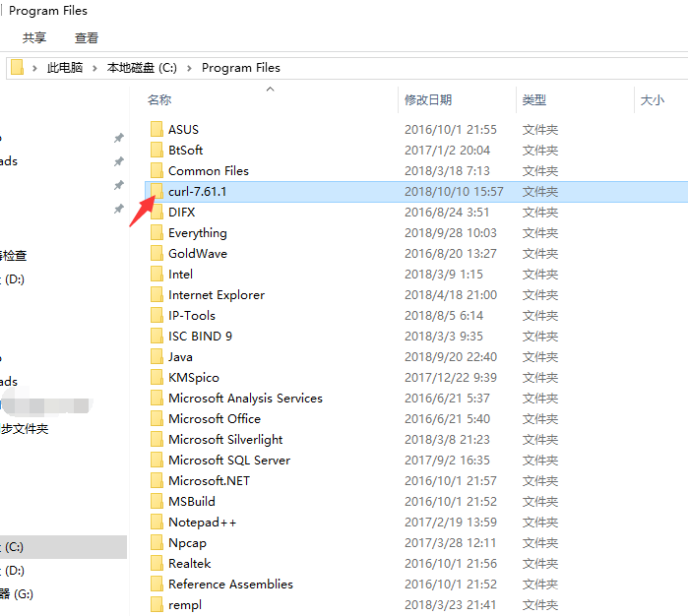Image resolution: width=688 pixels, height=616 pixels.
Task: Click Program Files in the address bar
Action: (x=241, y=68)
